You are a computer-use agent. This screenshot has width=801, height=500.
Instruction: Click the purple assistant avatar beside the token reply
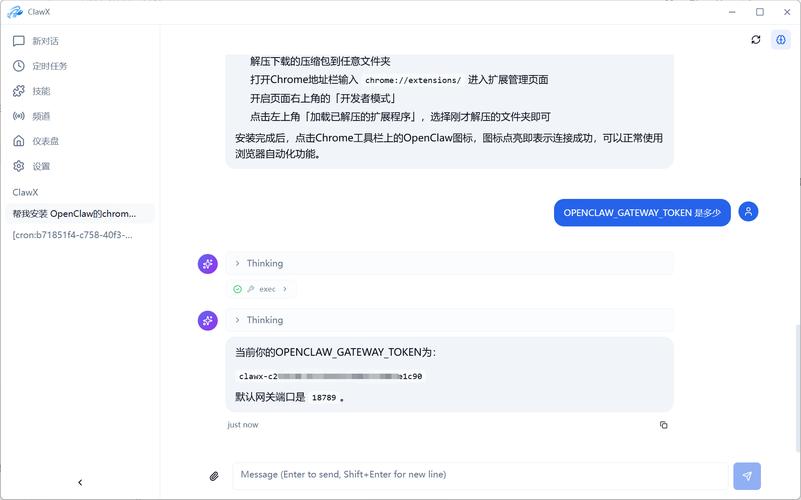coord(208,321)
